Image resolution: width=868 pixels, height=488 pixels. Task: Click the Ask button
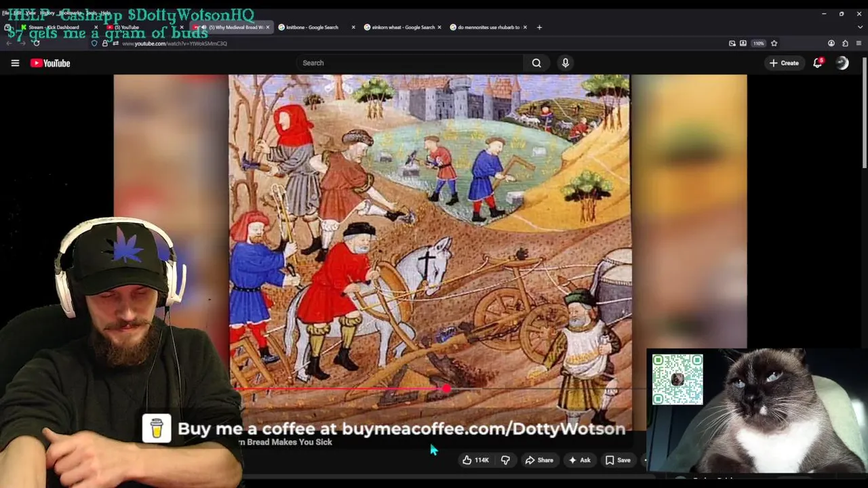point(579,460)
